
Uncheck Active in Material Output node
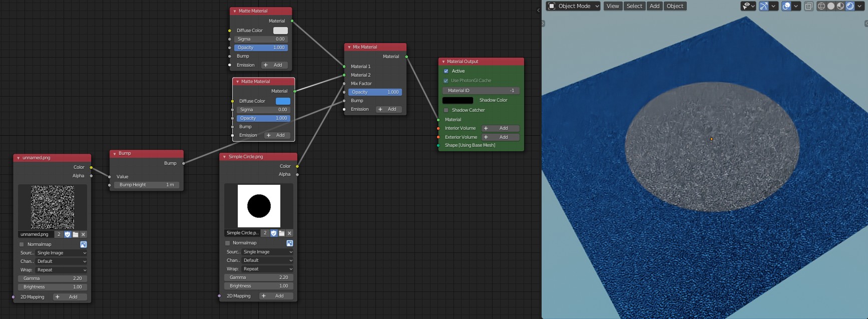tap(446, 71)
